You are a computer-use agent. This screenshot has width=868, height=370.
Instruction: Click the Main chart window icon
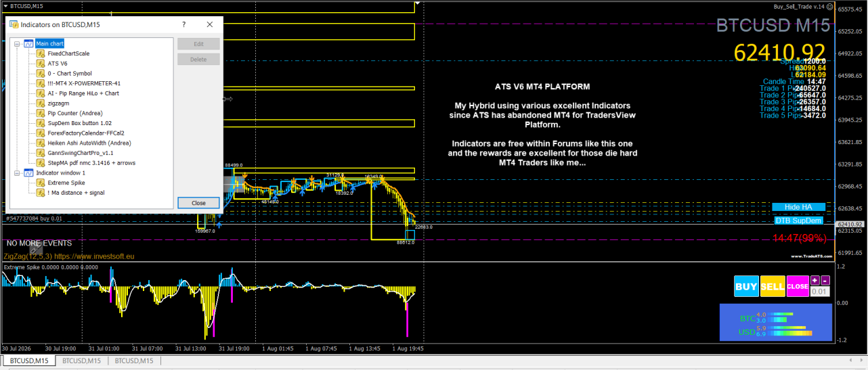point(28,43)
